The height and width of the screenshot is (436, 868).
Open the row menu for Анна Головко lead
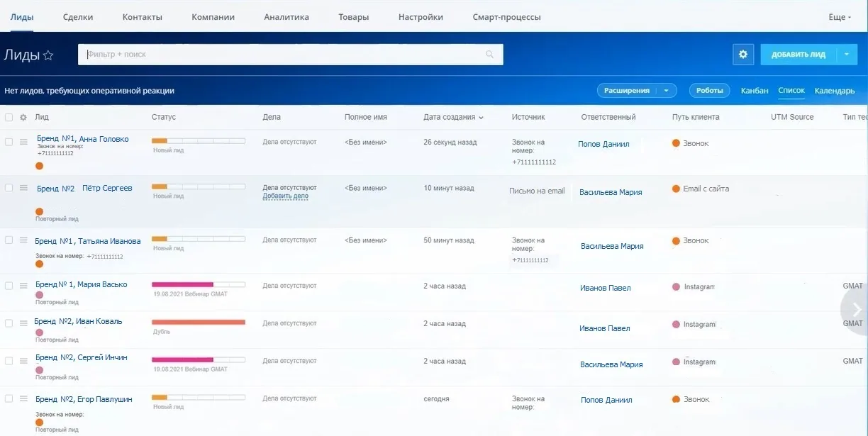pos(23,142)
